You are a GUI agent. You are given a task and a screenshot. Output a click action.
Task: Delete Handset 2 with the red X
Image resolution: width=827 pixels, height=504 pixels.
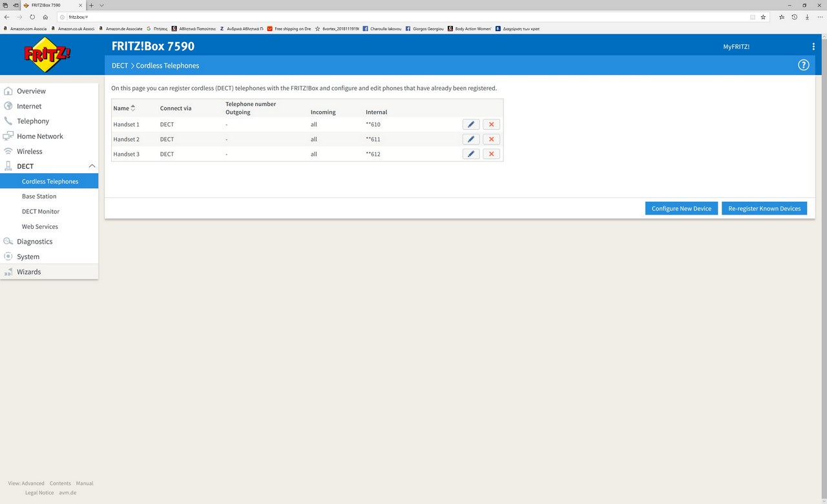pos(492,139)
